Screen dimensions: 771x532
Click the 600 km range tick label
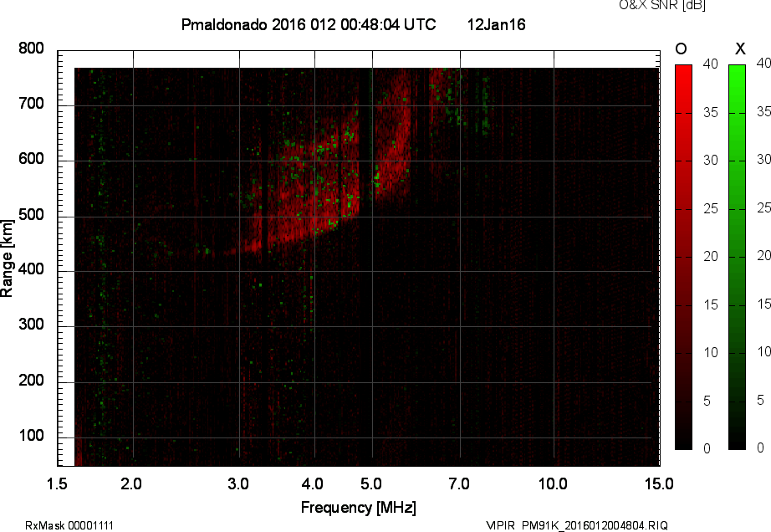coord(32,159)
